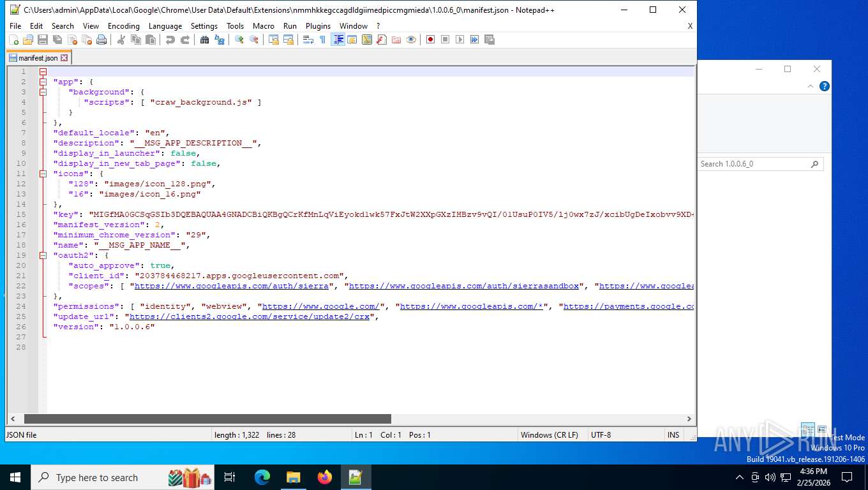Viewport: 868px width, 490px height.
Task: Open the Replace toolbar icon
Action: click(x=220, y=40)
